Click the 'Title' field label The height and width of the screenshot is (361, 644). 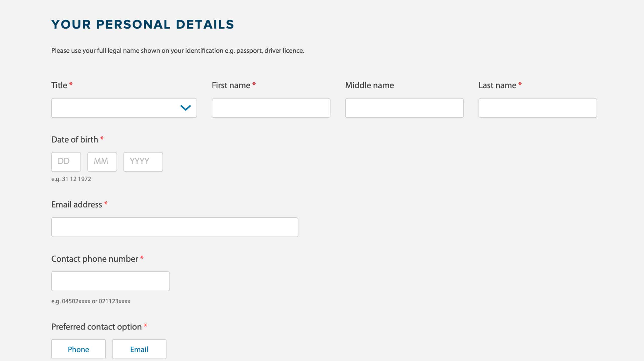pyautogui.click(x=59, y=85)
